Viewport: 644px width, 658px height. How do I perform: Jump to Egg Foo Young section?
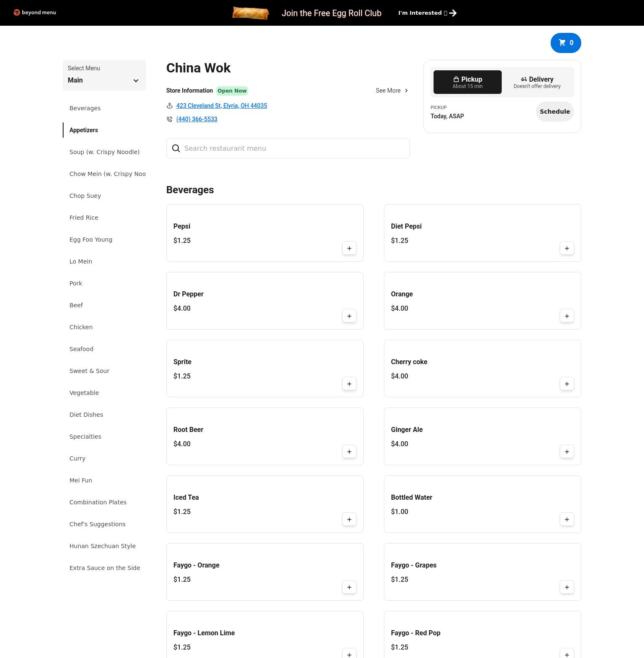(91, 240)
